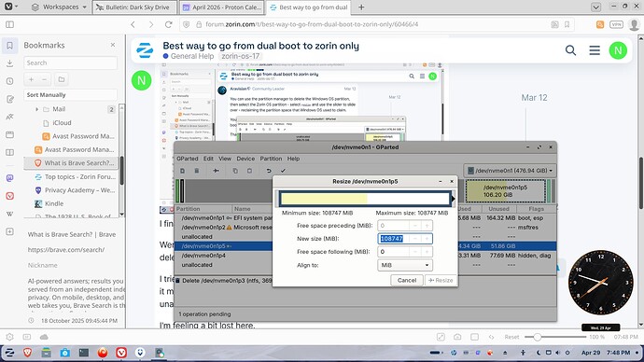The width and height of the screenshot is (644, 362).
Task: Open the forum hamburger menu
Action: pyautogui.click(x=595, y=50)
